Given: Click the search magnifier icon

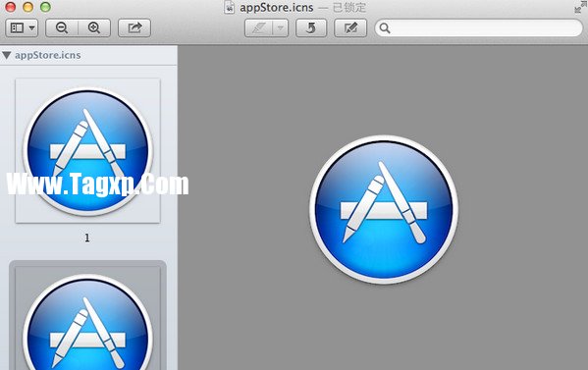Looking at the screenshot, I should tap(385, 28).
